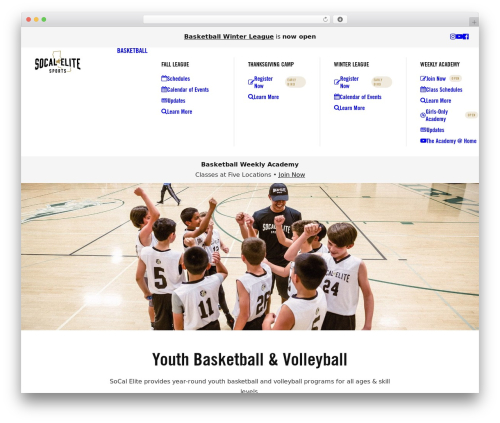This screenshot has width=500, height=423.
Task: Open Fall League Calendar of Events
Action: [188, 90]
